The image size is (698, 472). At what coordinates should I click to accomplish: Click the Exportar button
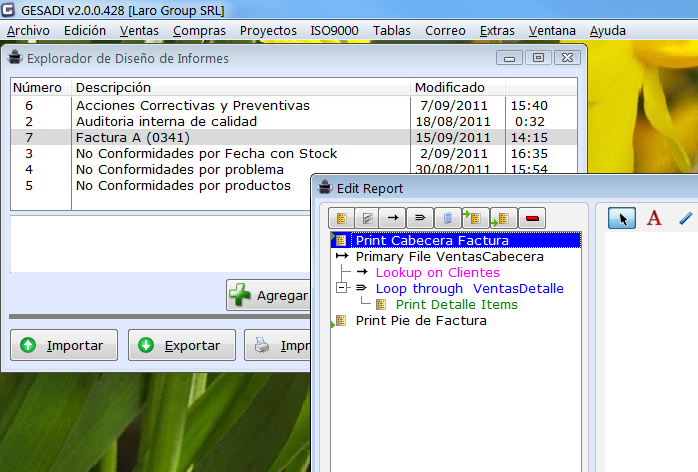182,345
